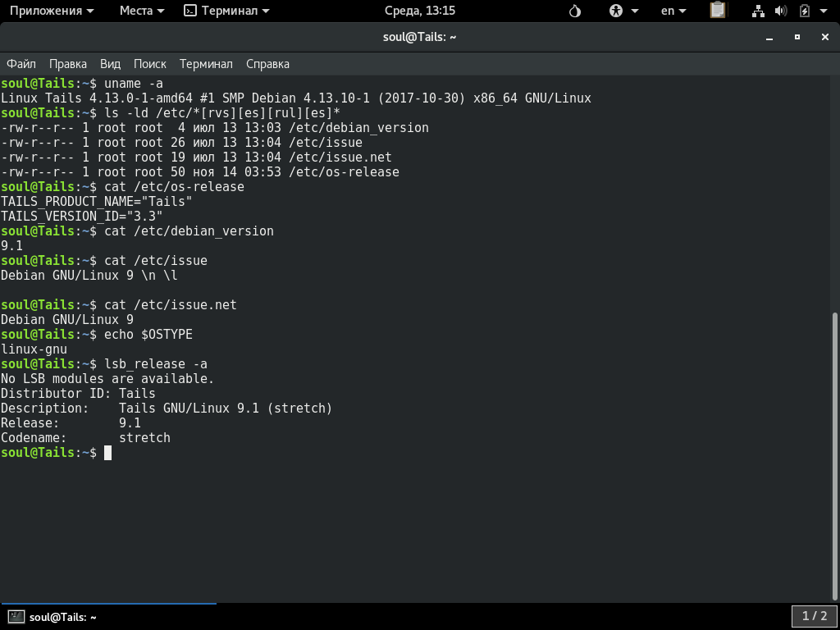The image size is (840, 630).
Task: Close the terminal window
Action: point(825,37)
